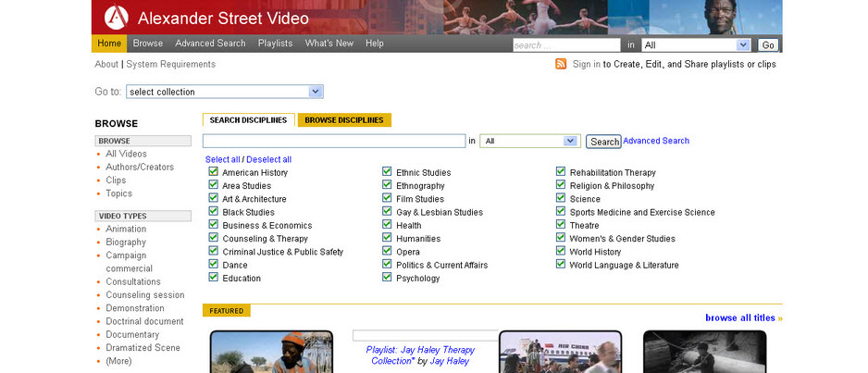Switch to Browse Disciplines tab

(x=344, y=120)
